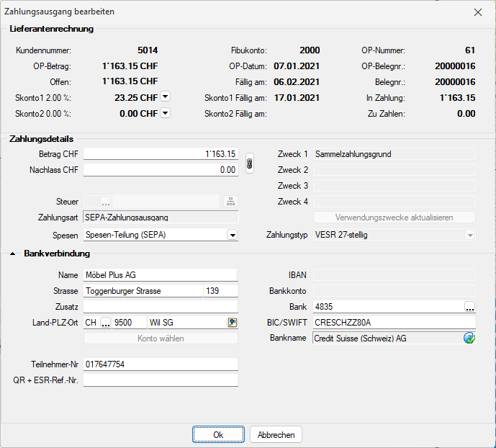This screenshot has height=448, width=496.
Task: Click into the Betrag CHF amount field
Action: pos(161,154)
